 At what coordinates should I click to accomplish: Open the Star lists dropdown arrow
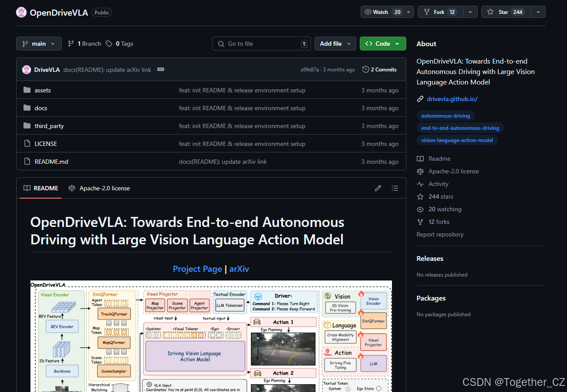[x=538, y=12]
